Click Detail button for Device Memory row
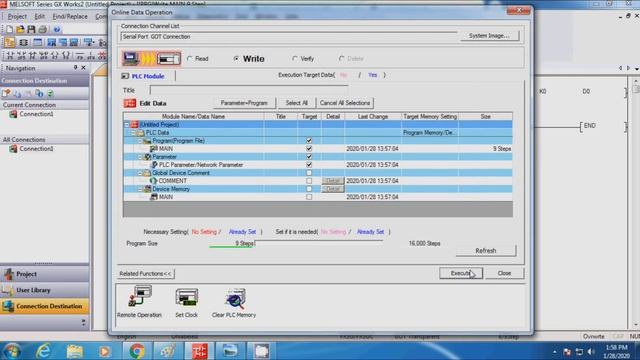Screen dimensions: 640x360 [x=333, y=189]
